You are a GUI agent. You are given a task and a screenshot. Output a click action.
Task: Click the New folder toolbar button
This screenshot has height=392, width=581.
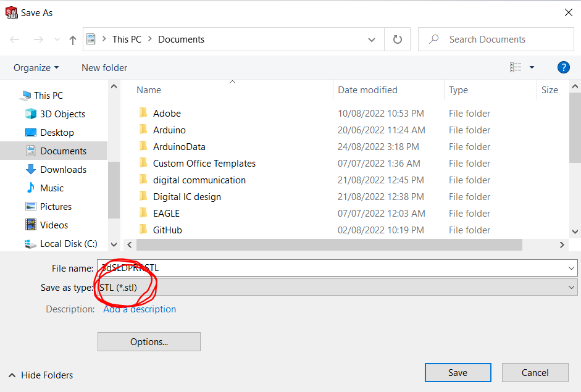[104, 67]
